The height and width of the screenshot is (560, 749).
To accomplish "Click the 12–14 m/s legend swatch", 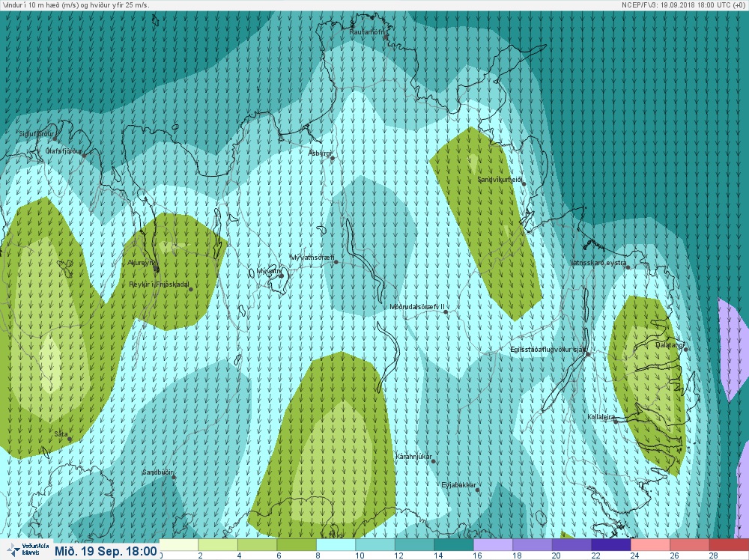I will click(415, 545).
